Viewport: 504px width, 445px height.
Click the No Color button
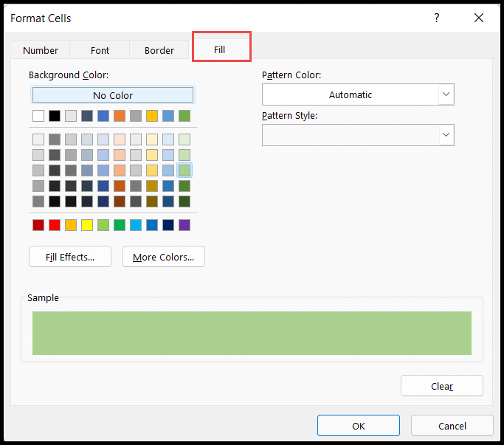tap(113, 95)
